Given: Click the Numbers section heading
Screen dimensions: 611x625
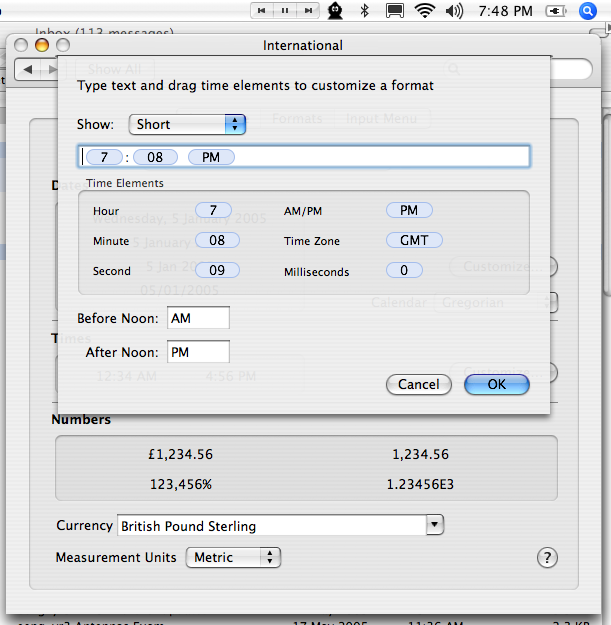Looking at the screenshot, I should [x=81, y=419].
